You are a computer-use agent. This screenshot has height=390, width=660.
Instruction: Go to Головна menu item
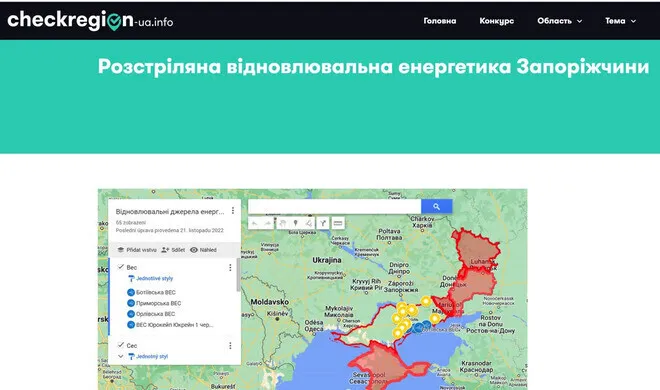(x=439, y=21)
